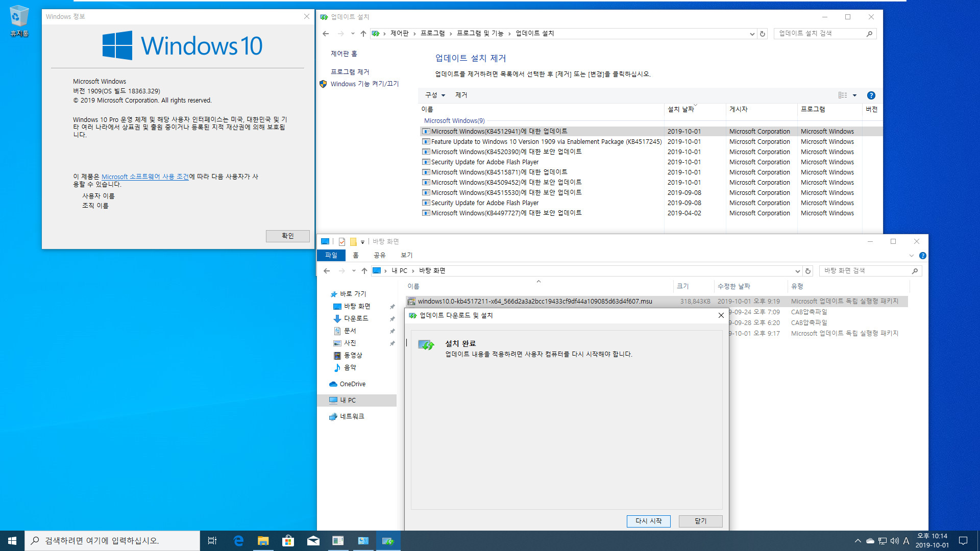Open 다운로드 in navigation pane
Viewport: 980px width, 551px height.
[356, 318]
